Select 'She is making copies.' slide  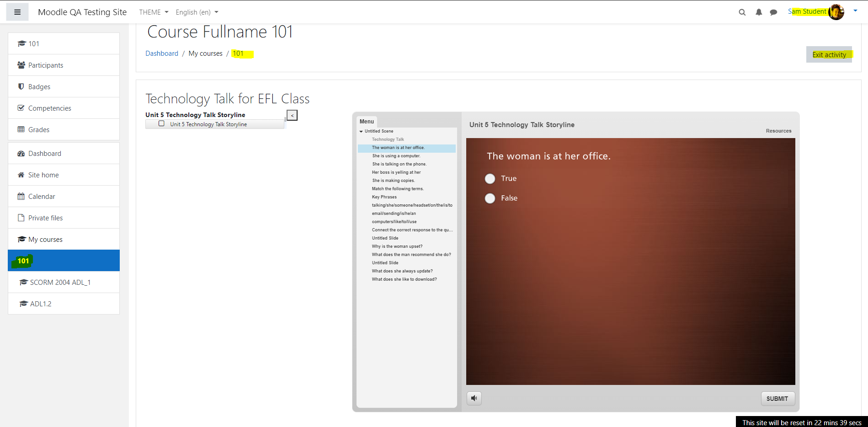point(394,181)
